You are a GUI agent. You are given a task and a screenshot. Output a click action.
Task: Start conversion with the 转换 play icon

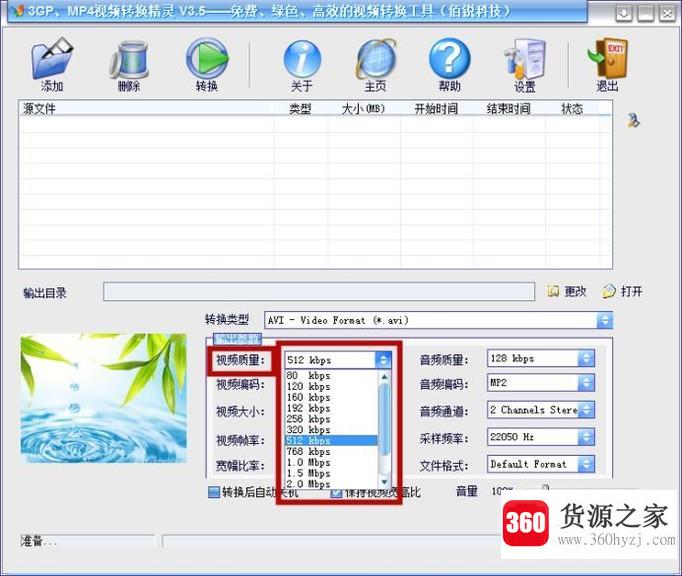tap(207, 58)
